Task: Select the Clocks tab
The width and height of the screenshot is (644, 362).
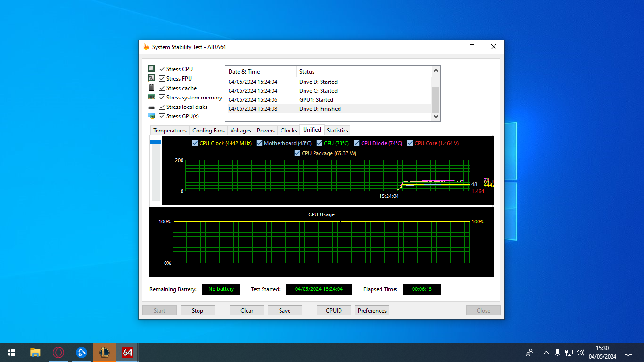Action: click(x=289, y=131)
